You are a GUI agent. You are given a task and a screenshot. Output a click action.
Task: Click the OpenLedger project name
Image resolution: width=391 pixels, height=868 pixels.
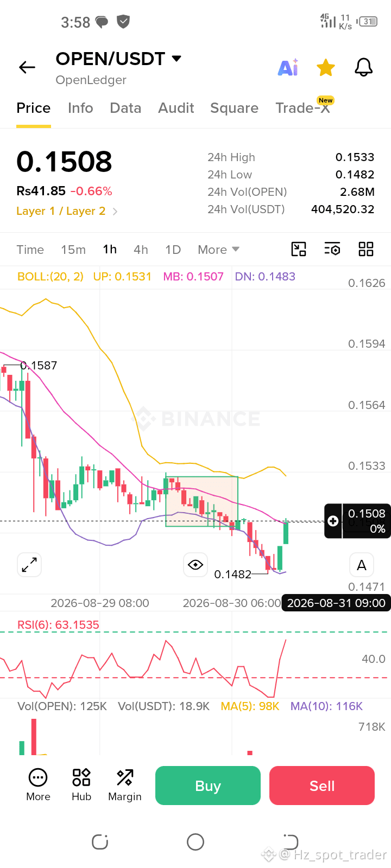pyautogui.click(x=91, y=80)
